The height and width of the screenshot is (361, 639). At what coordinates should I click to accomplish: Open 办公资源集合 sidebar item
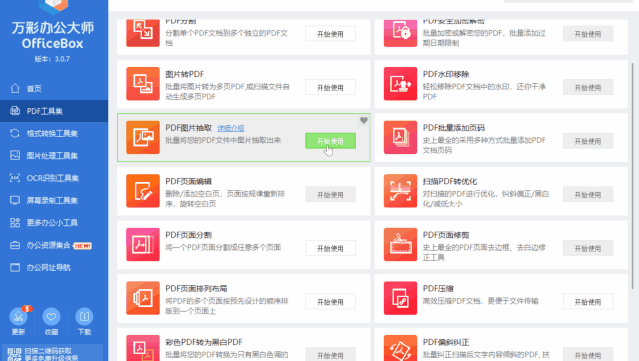point(54,245)
